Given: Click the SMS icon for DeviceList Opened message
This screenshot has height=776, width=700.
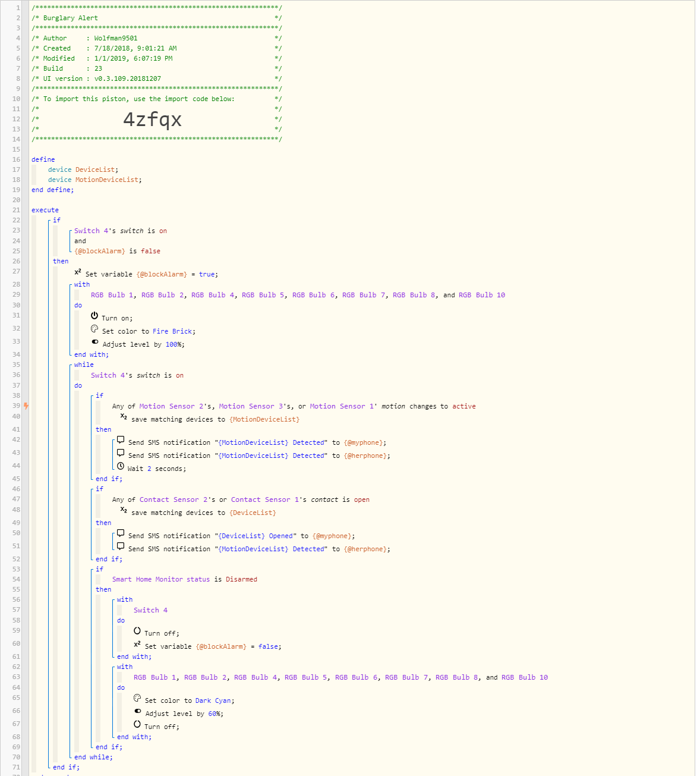Looking at the screenshot, I should [x=121, y=533].
